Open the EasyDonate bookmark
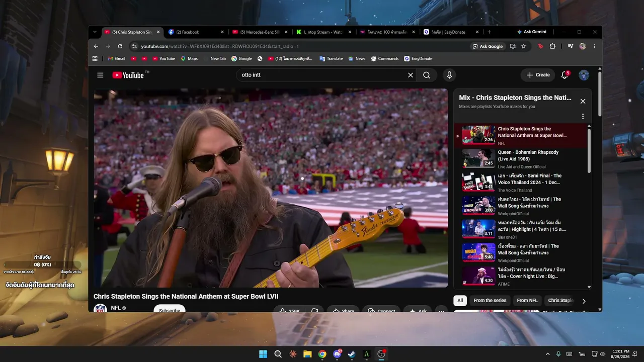 (x=418, y=58)
